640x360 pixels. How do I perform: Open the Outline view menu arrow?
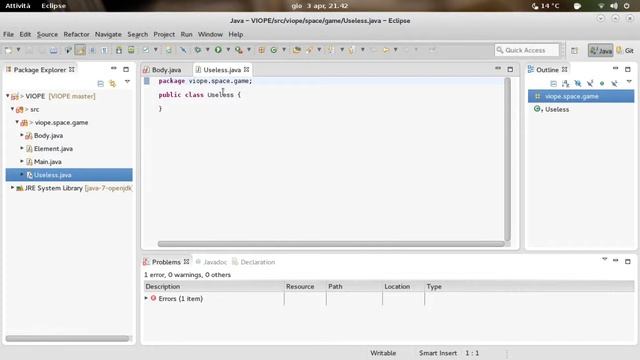point(629,82)
